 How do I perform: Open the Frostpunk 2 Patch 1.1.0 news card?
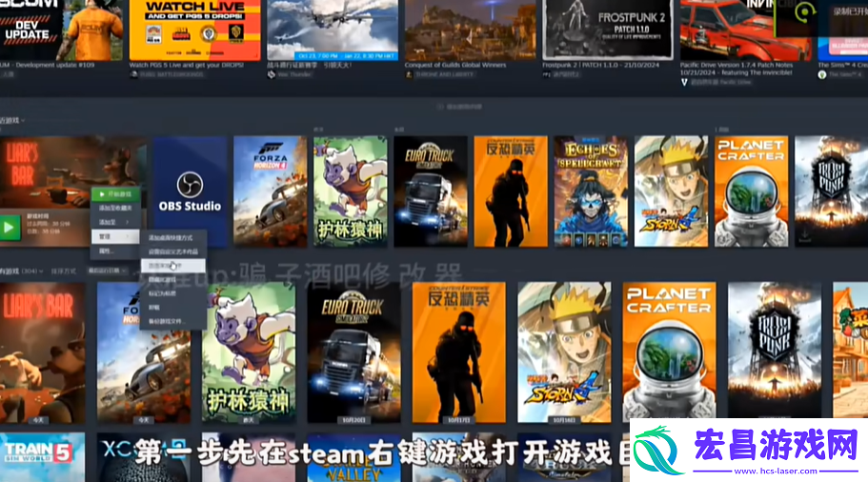coord(608,30)
